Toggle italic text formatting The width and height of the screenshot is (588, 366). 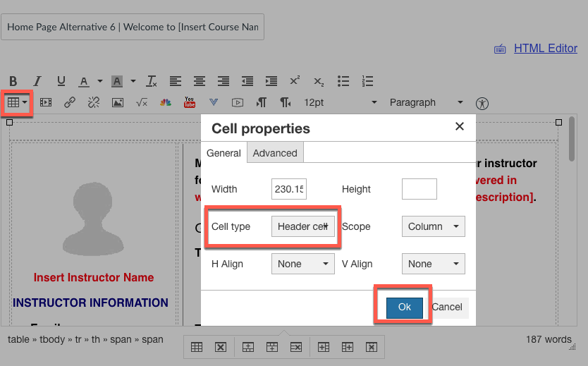[37, 81]
